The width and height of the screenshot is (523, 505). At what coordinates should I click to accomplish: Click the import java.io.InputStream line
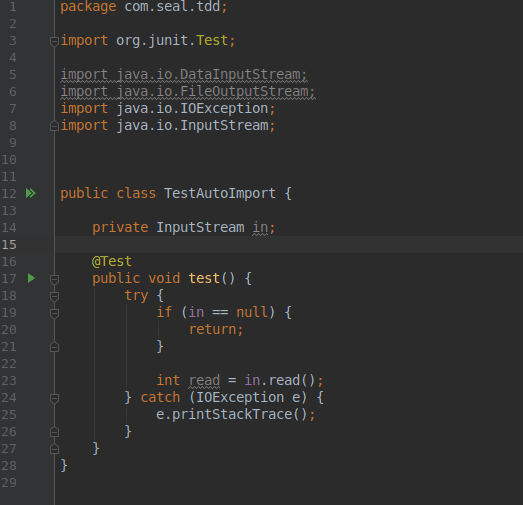(x=167, y=126)
